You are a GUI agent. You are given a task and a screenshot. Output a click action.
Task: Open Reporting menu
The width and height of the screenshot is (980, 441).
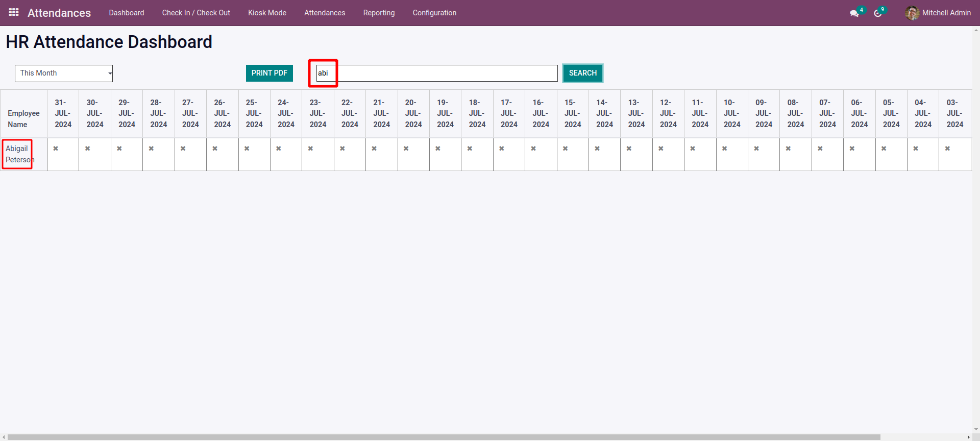(x=379, y=13)
